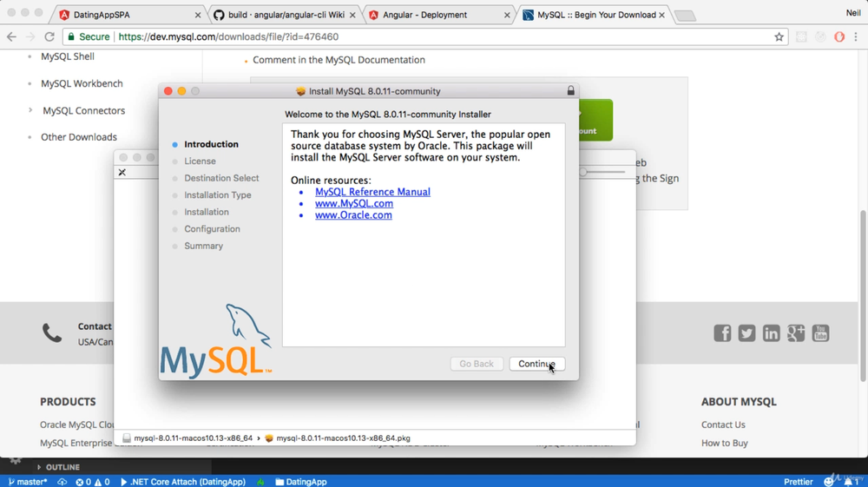Image resolution: width=868 pixels, height=487 pixels.
Task: Click the smiley feedback icon in status bar
Action: [x=829, y=482]
